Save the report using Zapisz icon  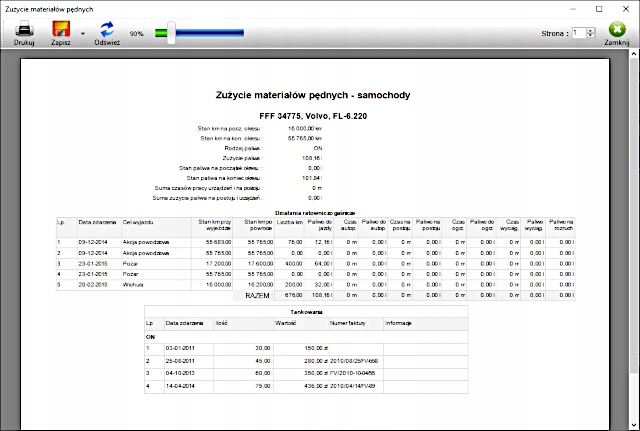pyautogui.click(x=61, y=29)
